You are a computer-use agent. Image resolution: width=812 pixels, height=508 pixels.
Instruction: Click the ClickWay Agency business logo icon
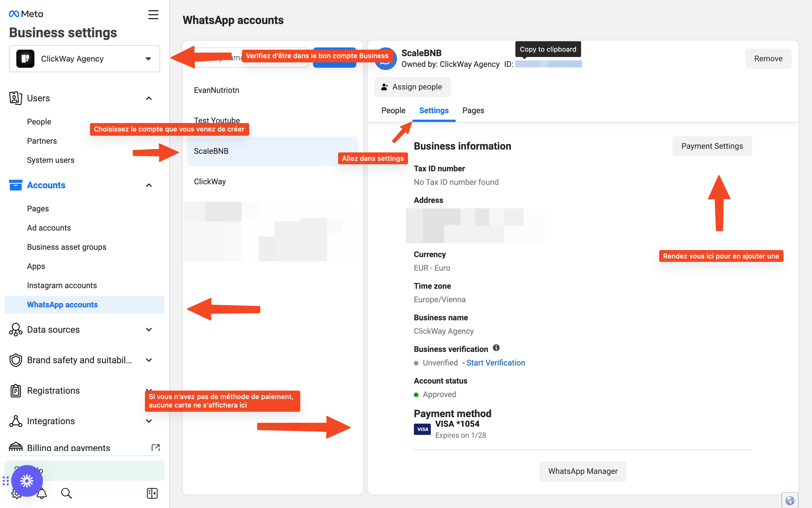click(x=25, y=59)
